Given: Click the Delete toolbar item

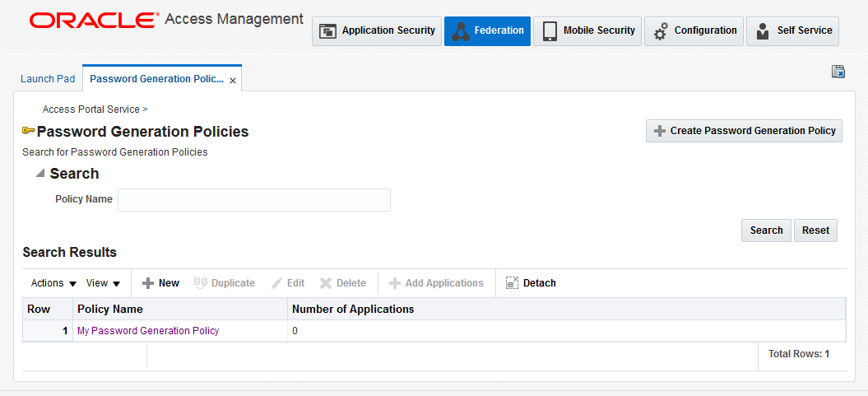Looking at the screenshot, I should [x=342, y=283].
